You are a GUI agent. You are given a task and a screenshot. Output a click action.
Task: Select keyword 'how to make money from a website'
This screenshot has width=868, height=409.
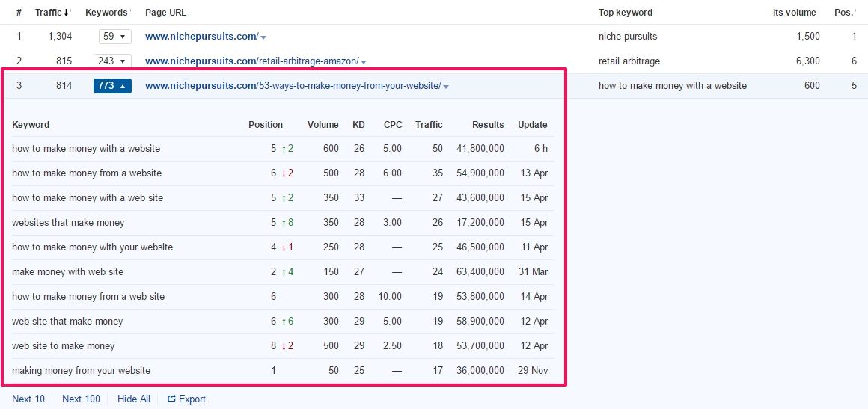click(x=87, y=173)
